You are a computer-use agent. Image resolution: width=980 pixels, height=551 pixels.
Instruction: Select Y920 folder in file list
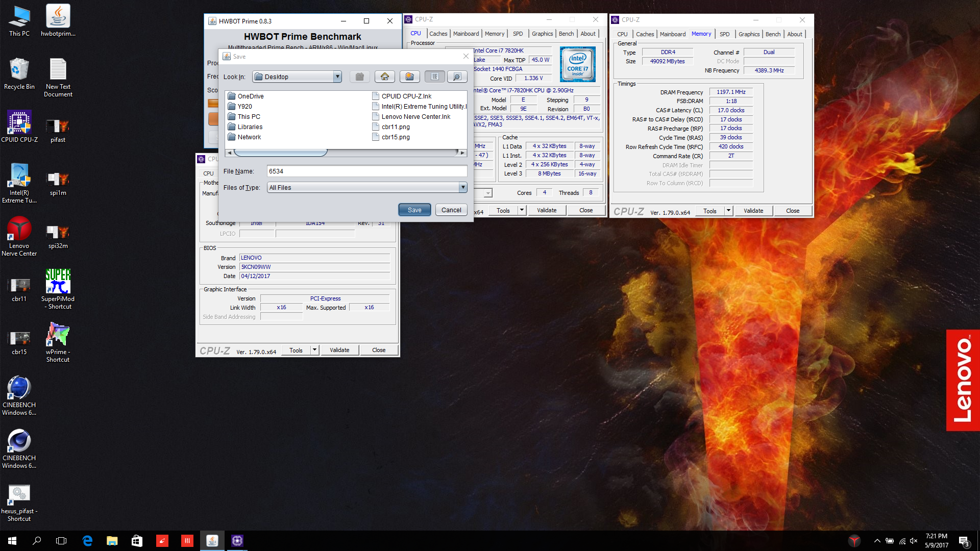pyautogui.click(x=240, y=106)
